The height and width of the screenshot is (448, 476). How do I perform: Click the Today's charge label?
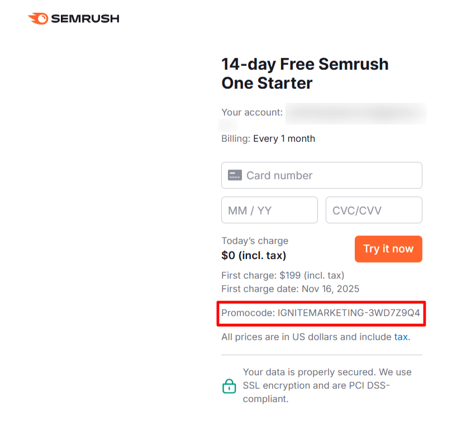click(x=255, y=241)
